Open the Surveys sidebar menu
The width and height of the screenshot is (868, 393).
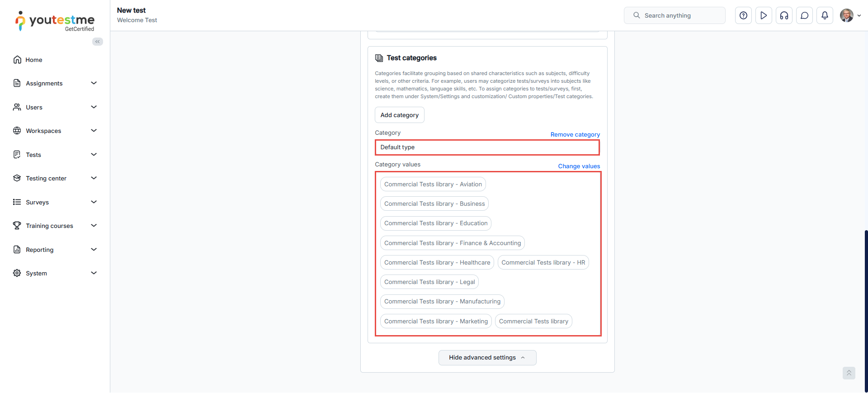(x=37, y=202)
